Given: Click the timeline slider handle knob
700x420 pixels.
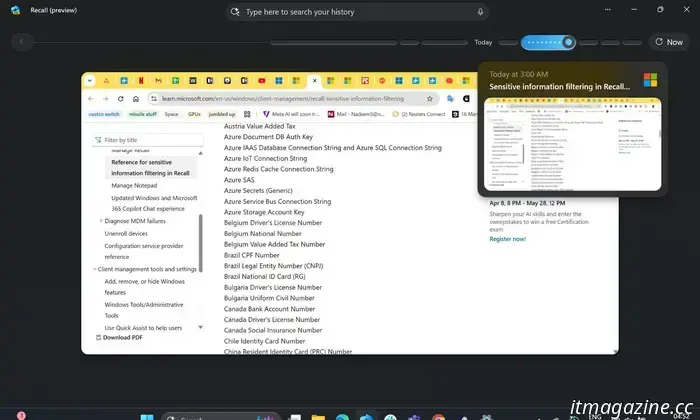Looking at the screenshot, I should click(568, 42).
